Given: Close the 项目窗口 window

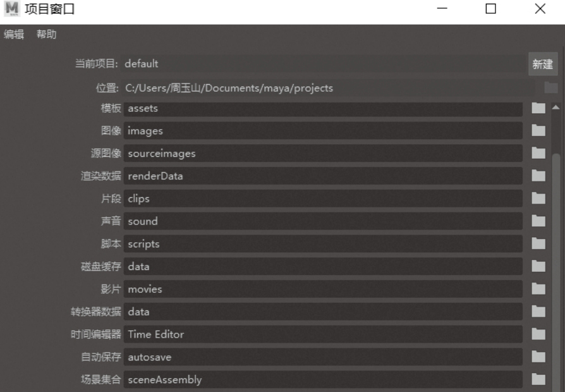Looking at the screenshot, I should [540, 8].
